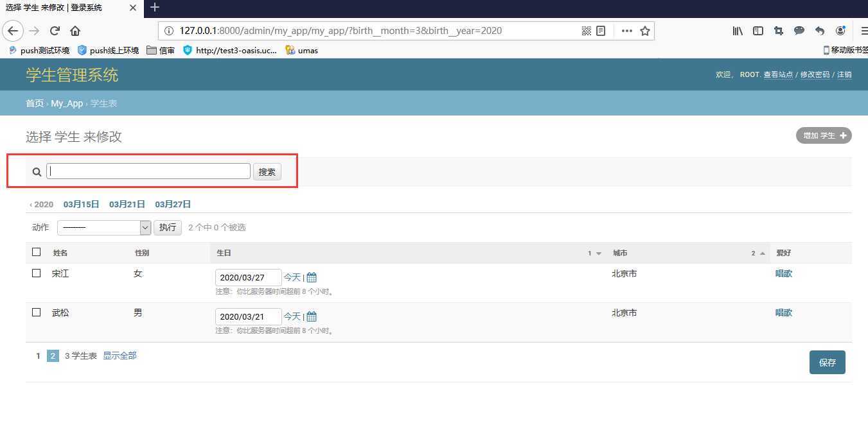This screenshot has height=421, width=868.
Task: Filter by date 03月27日
Action: coord(173,204)
